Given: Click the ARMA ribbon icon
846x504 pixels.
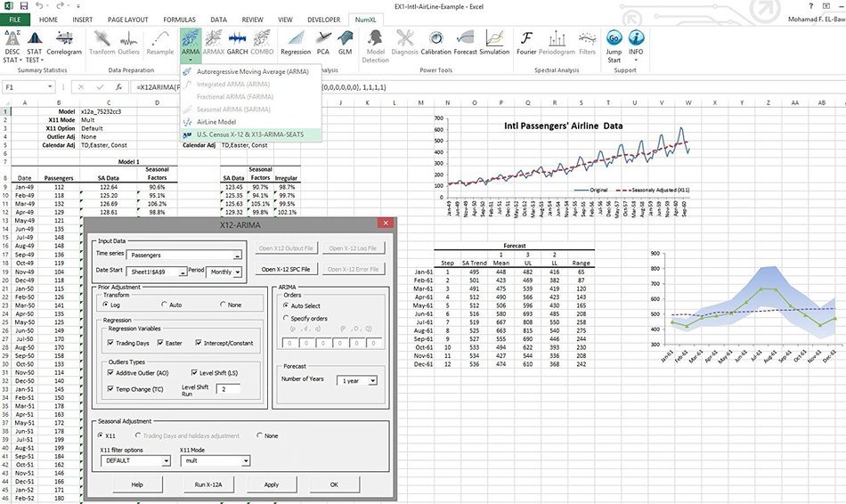Looking at the screenshot, I should click(x=191, y=45).
